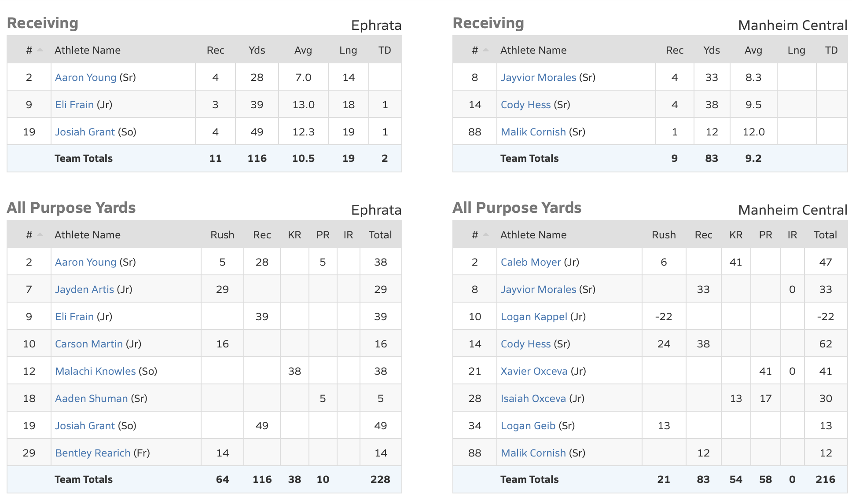Viewport: 852px width, 504px height.
Task: Sort Ephrata All Purpose Yards number arrow
Action: (x=40, y=234)
